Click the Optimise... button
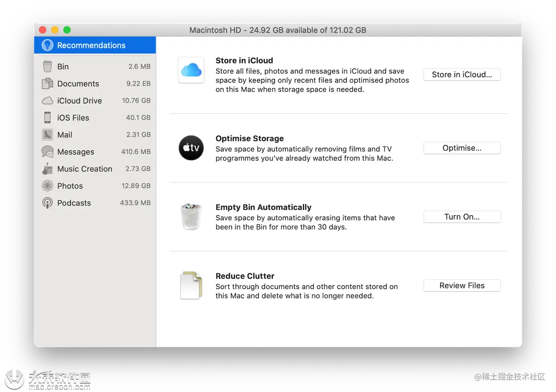The image size is (556, 392). (x=462, y=148)
